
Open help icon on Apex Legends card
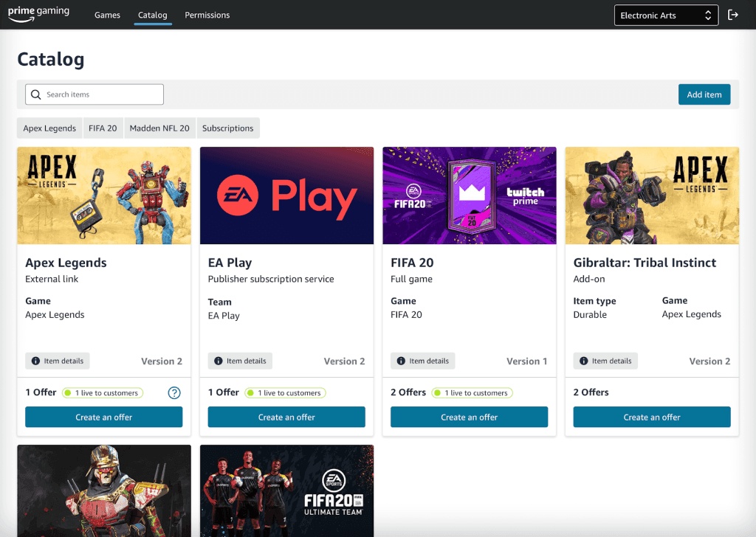coord(174,393)
